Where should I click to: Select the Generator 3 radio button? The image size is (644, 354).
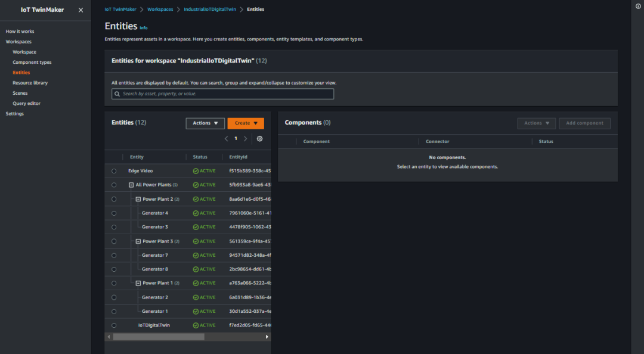pos(114,227)
